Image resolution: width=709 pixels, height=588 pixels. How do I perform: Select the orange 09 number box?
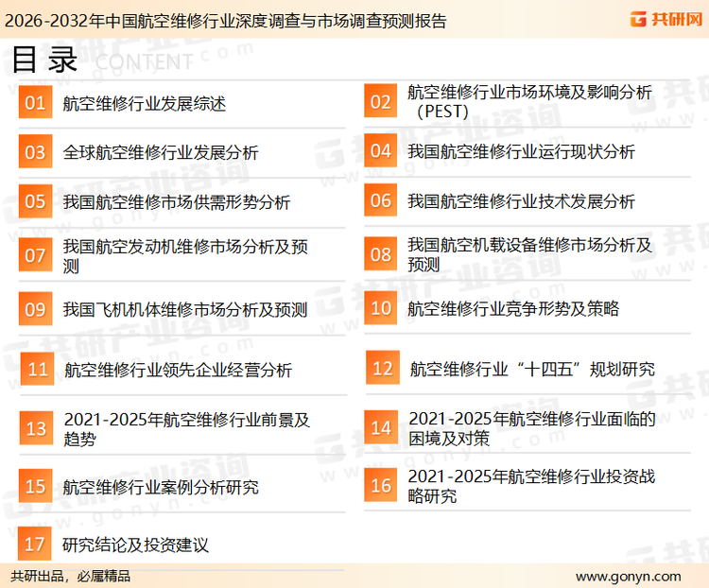coord(35,309)
